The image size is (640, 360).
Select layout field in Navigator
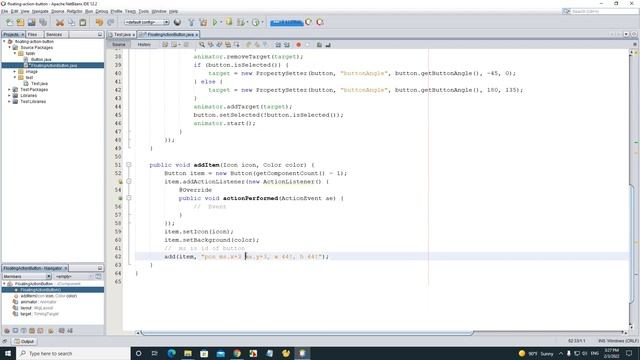pyautogui.click(x=37, y=308)
